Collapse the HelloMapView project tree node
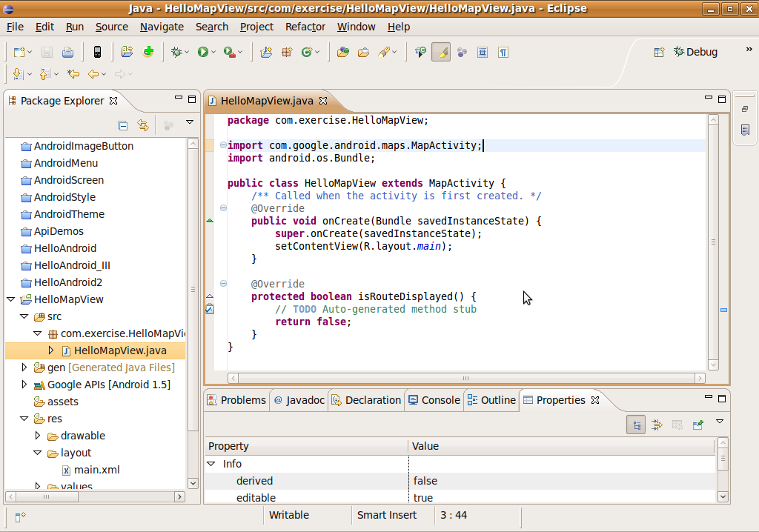759x532 pixels. [x=11, y=299]
